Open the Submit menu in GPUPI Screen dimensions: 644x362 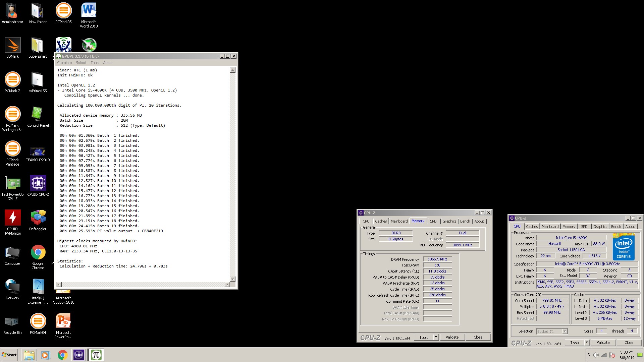click(81, 63)
